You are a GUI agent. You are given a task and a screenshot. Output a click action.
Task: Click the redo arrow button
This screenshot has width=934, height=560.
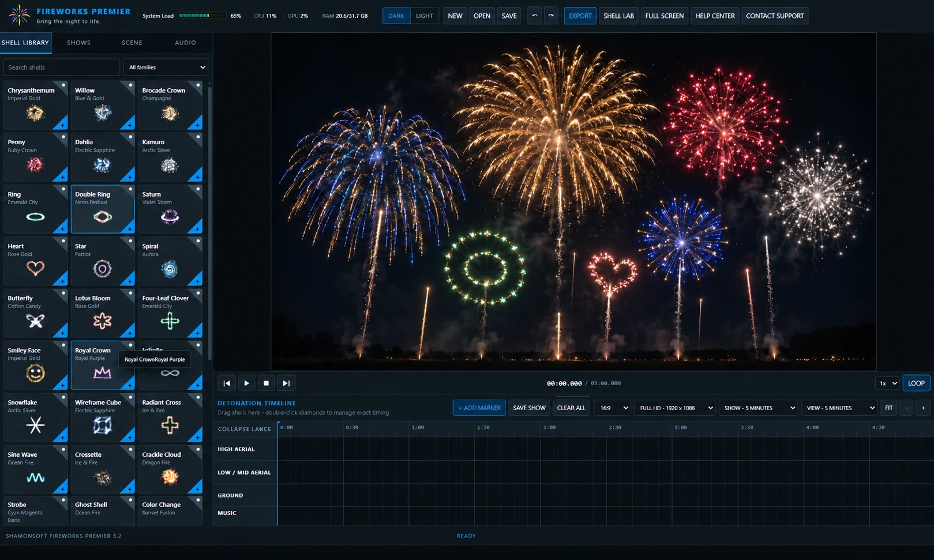tap(551, 16)
